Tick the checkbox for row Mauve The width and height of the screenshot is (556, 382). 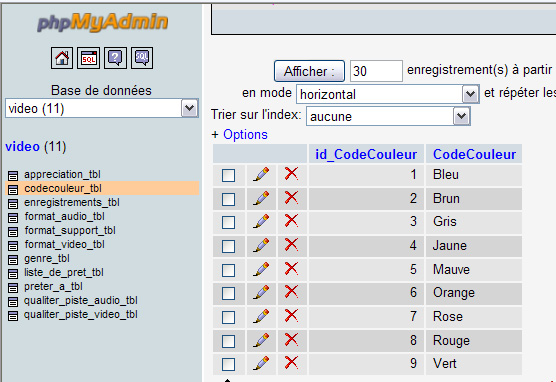[228, 270]
